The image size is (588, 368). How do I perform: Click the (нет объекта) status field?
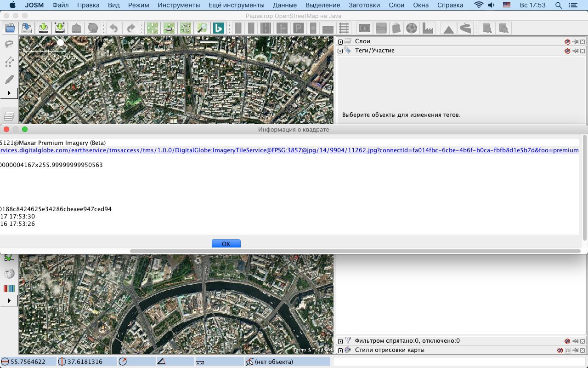288,362
